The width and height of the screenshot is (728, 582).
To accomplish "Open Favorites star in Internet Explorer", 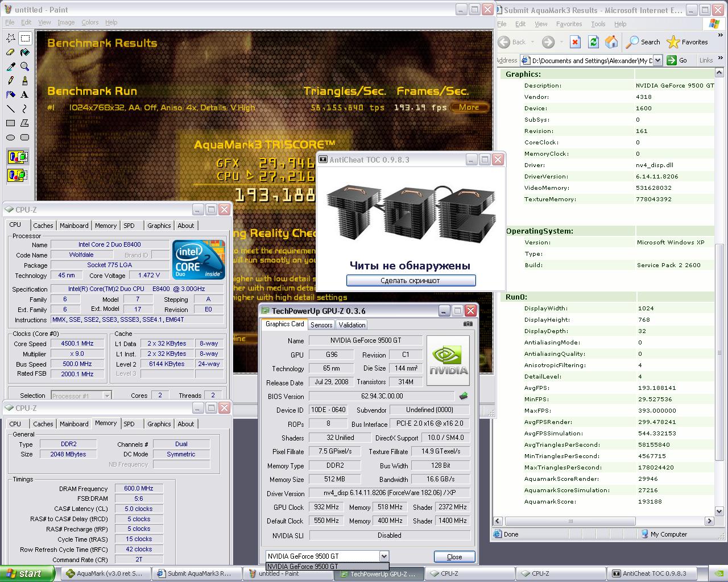I will tap(687, 42).
